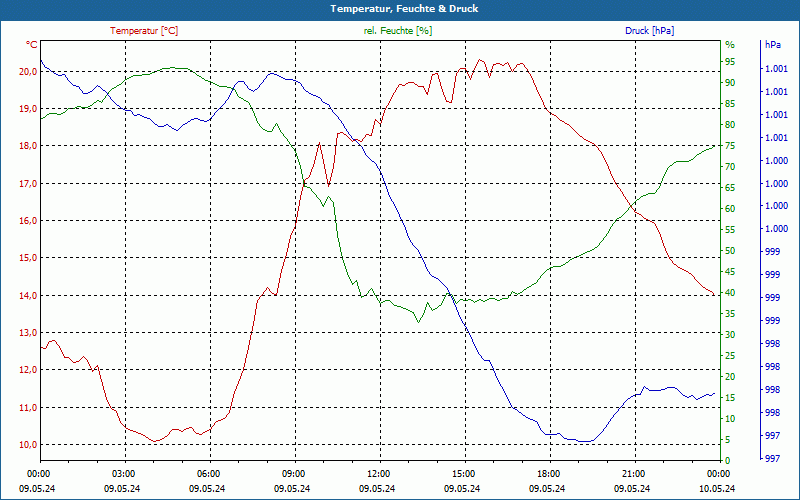Click the Temperatur [°C] legend label

144,31
